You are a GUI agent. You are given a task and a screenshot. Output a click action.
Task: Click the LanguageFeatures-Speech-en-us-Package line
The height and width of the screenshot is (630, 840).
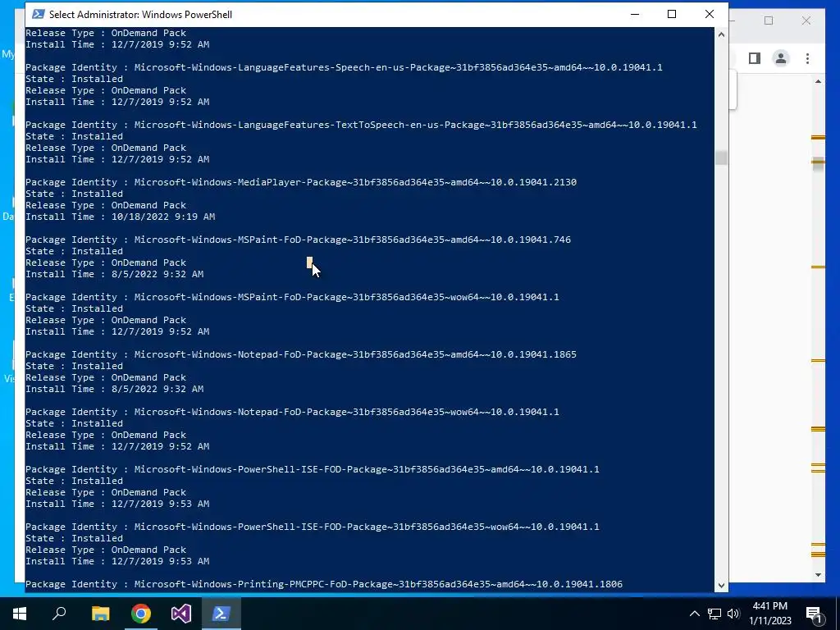[x=344, y=67]
